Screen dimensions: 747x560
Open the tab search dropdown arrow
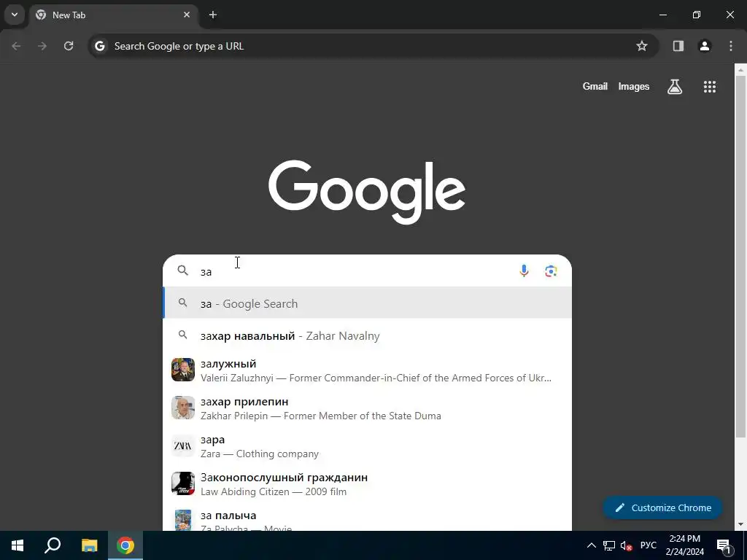point(15,15)
